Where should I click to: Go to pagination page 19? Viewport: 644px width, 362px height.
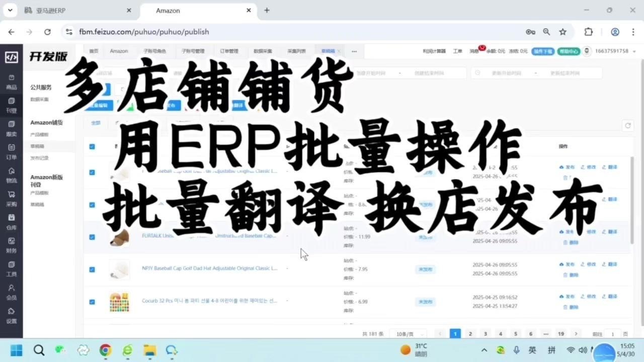(x=561, y=334)
